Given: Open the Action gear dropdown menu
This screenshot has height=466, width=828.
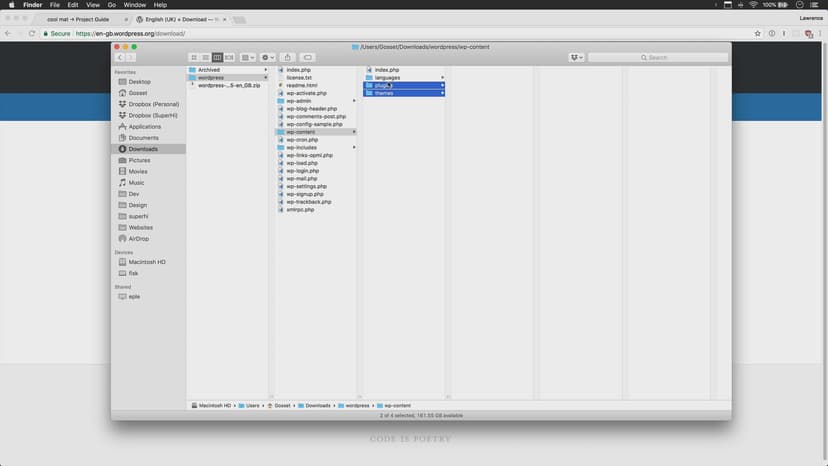Looking at the screenshot, I should 268,57.
